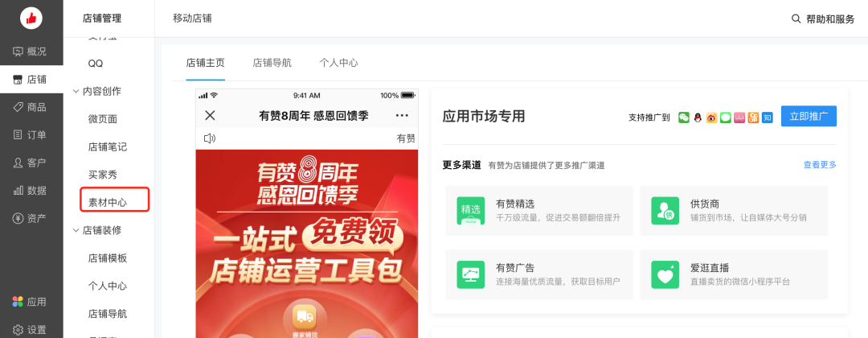Click the Youzan thumbs-up logo
The height and width of the screenshot is (338, 868).
(31, 19)
